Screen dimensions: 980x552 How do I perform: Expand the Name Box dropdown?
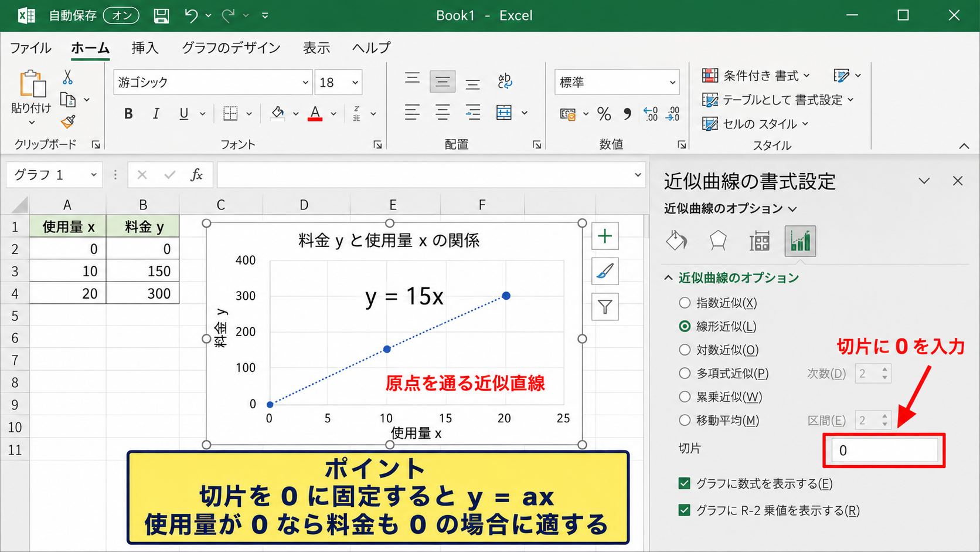pyautogui.click(x=93, y=175)
